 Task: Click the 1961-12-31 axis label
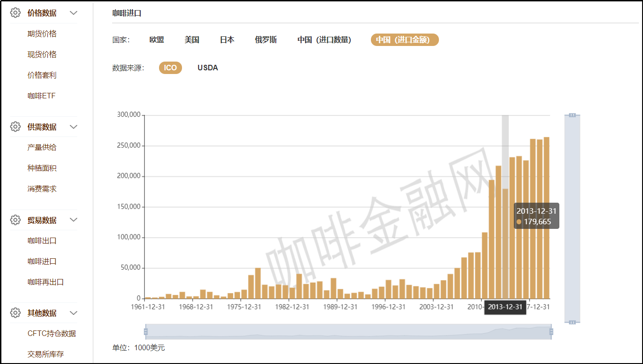pyautogui.click(x=148, y=307)
